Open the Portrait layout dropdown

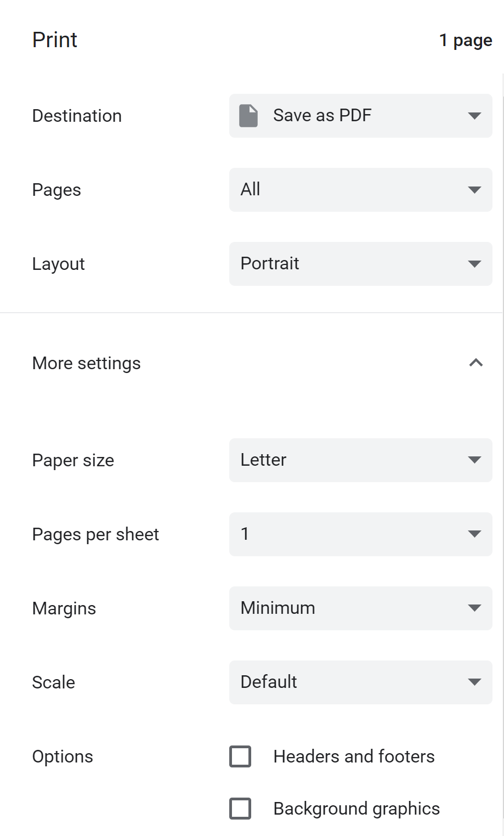click(x=360, y=264)
